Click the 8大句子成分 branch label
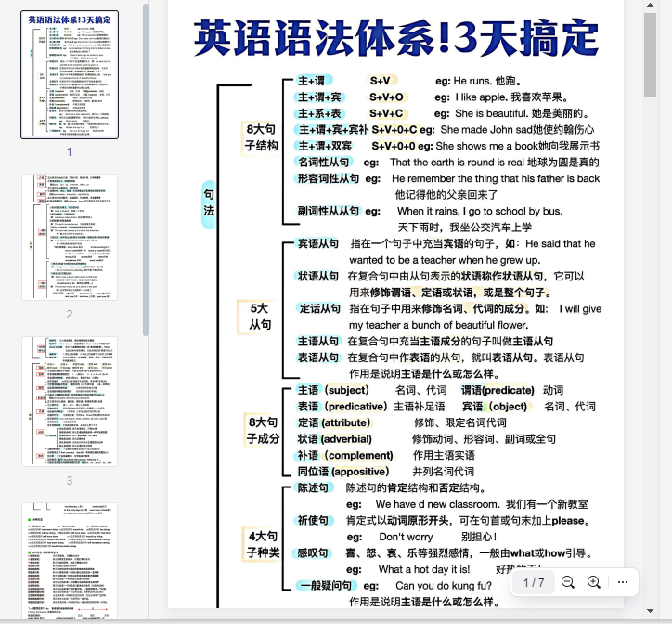Viewport: 672px width, 624px height. [263, 430]
